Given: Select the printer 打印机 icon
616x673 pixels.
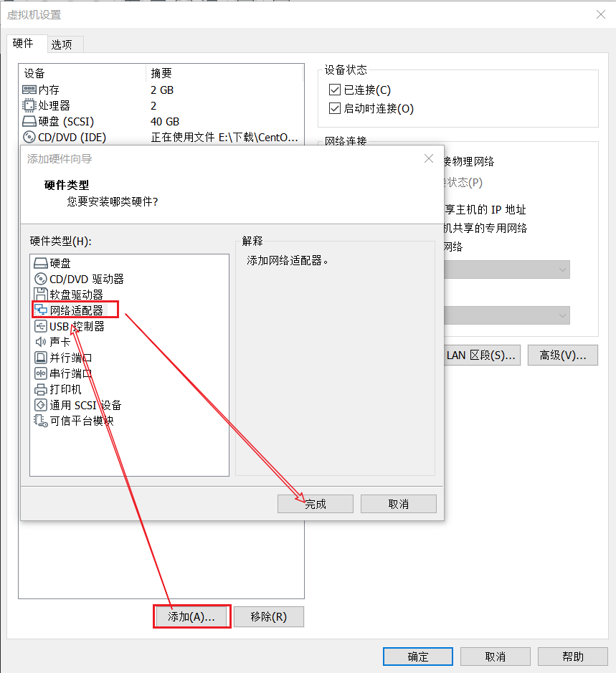Looking at the screenshot, I should tap(40, 389).
